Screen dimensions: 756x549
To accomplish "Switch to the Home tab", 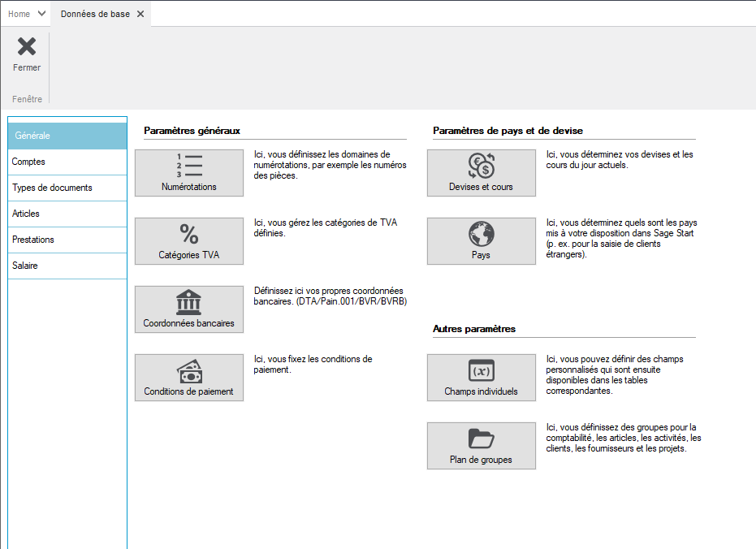I will tap(19, 14).
